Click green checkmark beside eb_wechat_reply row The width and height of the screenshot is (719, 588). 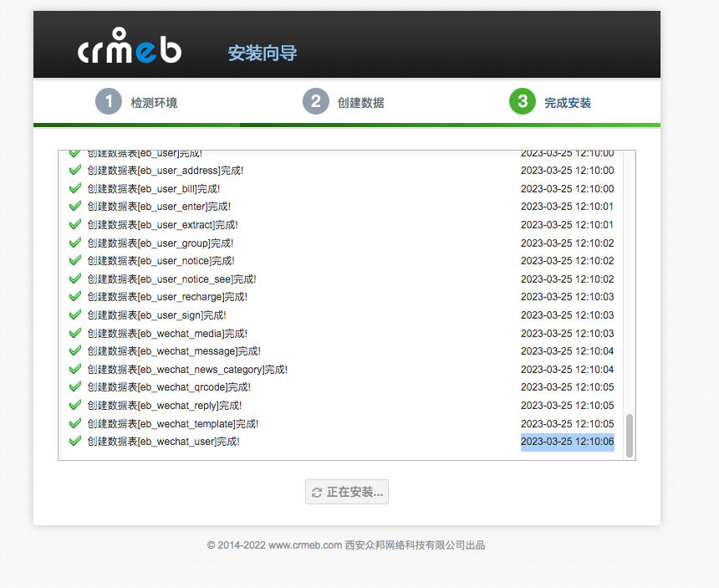75,406
